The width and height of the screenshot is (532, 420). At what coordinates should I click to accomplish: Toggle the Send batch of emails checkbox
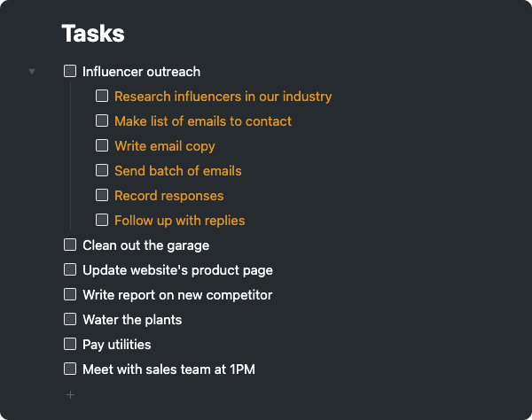click(x=102, y=170)
